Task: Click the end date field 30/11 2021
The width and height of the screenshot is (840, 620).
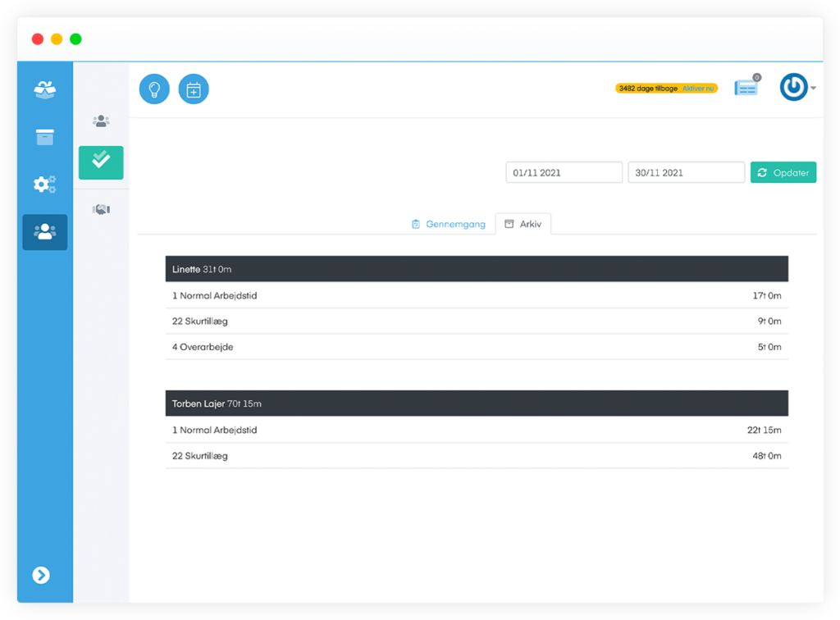Action: click(686, 173)
